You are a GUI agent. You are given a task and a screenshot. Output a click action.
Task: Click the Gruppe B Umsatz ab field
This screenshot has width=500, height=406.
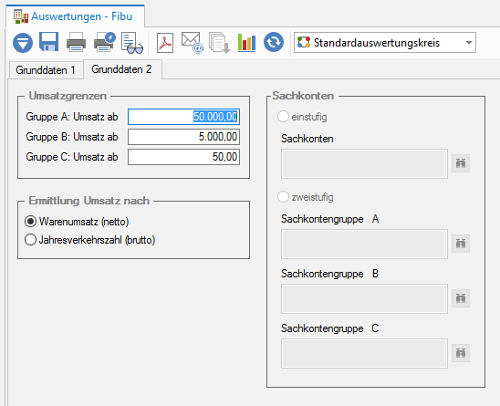pyautogui.click(x=184, y=137)
